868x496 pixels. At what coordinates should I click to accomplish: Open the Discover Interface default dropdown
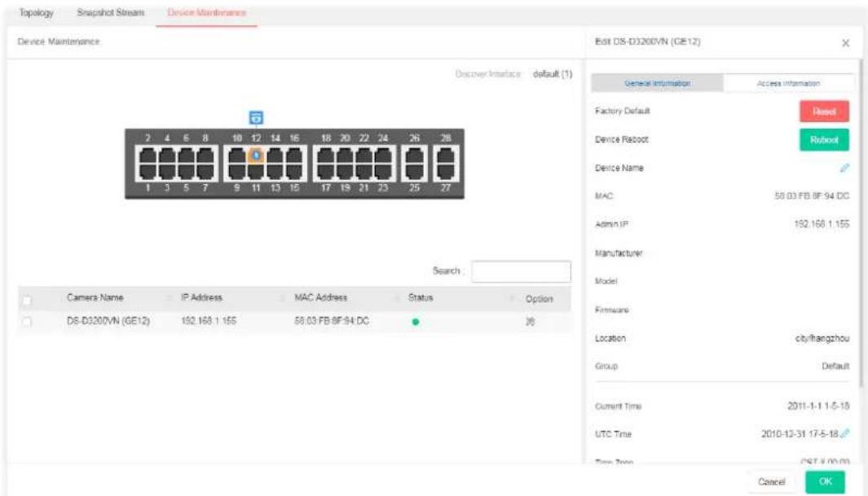coord(552,73)
